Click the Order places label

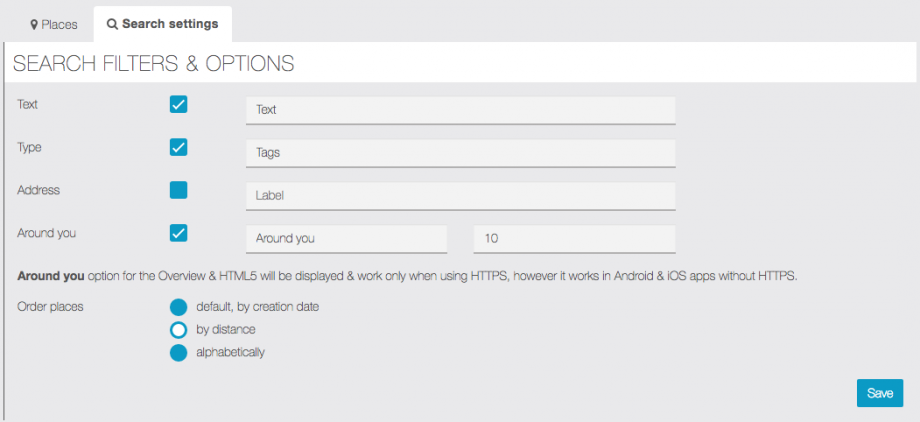(50, 307)
